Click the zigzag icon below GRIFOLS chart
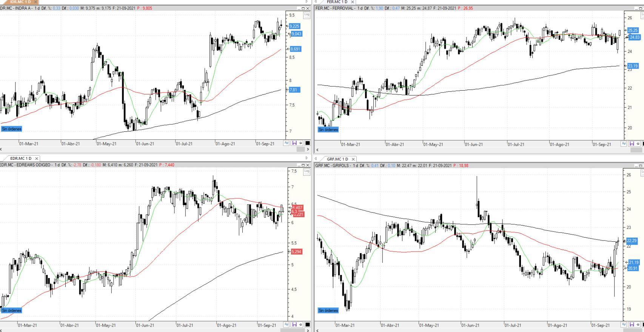Viewport: 644px width, 332px height. point(624,324)
